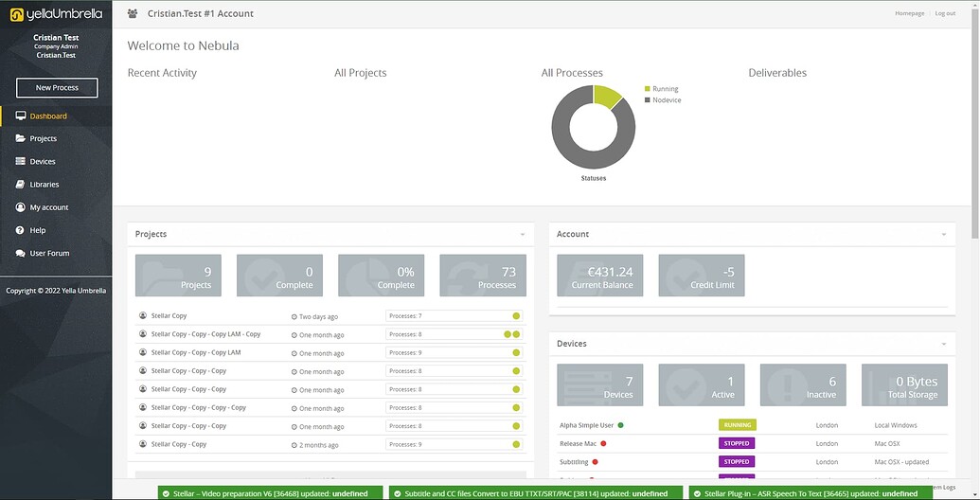Click the User Forum chat bubbles icon

21,254
